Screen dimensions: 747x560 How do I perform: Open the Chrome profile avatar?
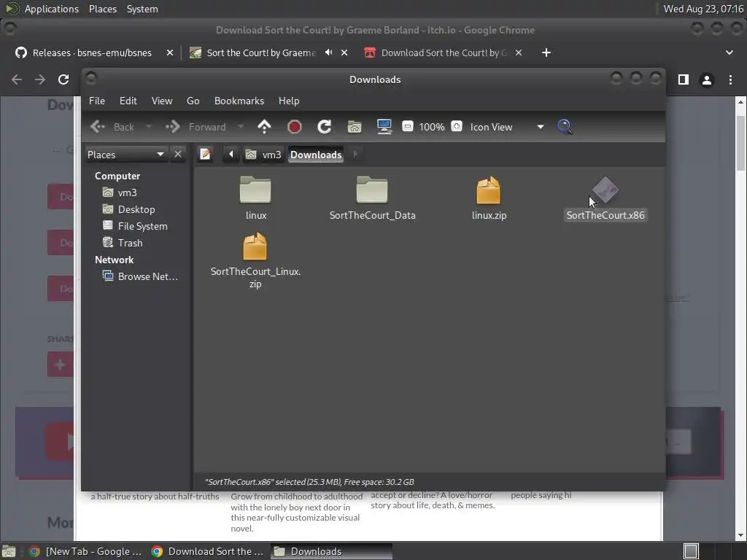coord(707,80)
